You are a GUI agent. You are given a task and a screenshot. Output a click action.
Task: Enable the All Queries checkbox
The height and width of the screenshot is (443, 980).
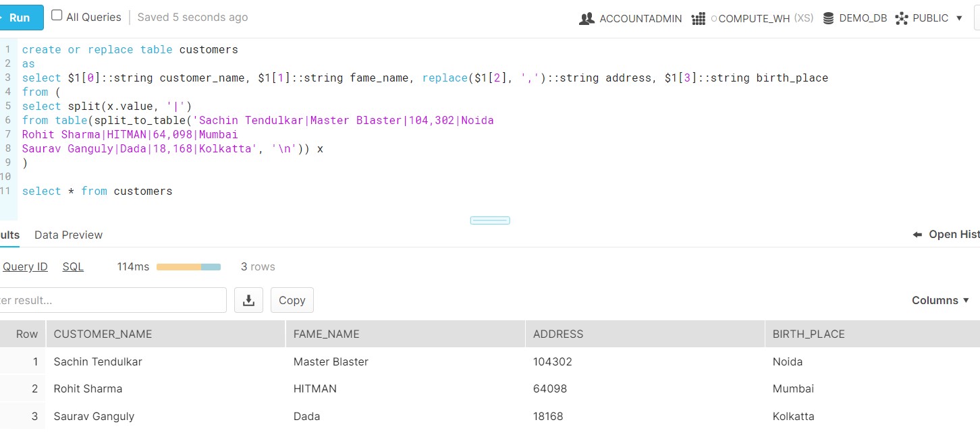coord(57,16)
